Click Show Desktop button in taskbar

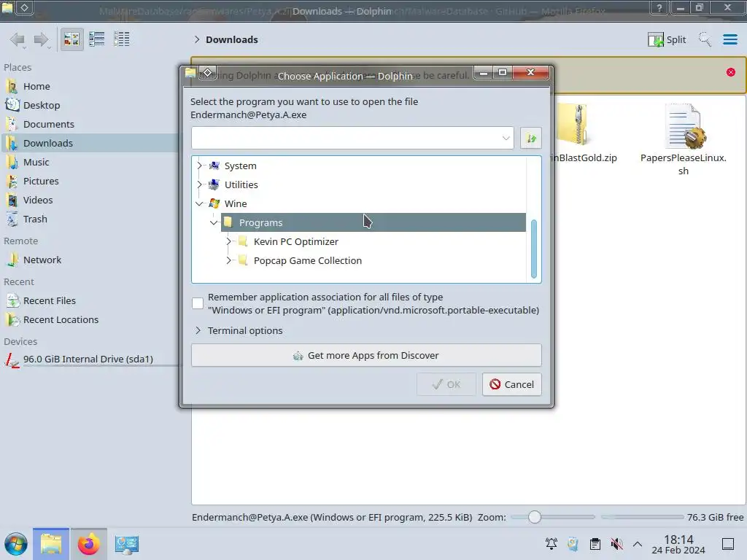pos(728,544)
